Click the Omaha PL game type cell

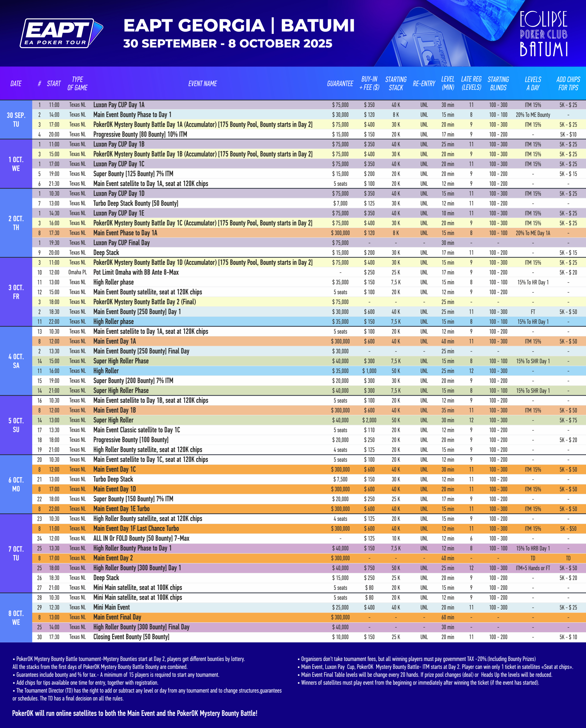(77, 272)
